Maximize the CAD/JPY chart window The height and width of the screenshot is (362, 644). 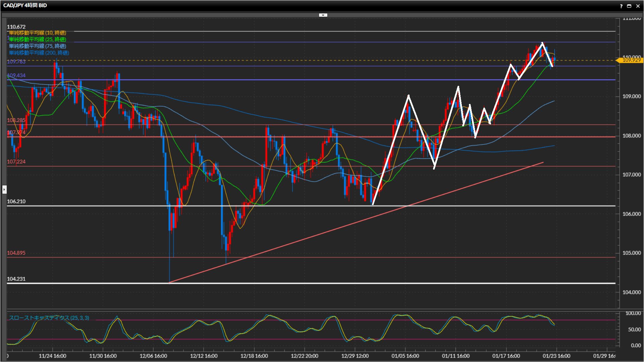coord(629,6)
